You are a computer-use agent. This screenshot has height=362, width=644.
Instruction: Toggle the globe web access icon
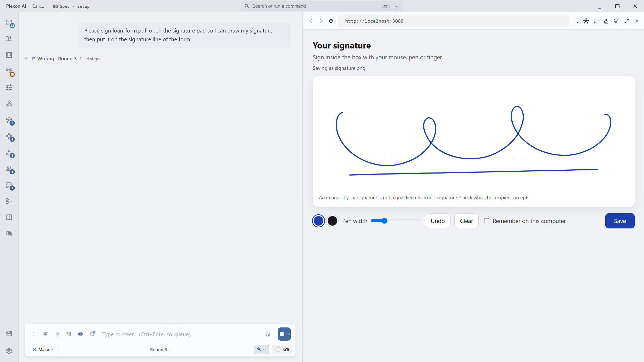tap(81, 334)
